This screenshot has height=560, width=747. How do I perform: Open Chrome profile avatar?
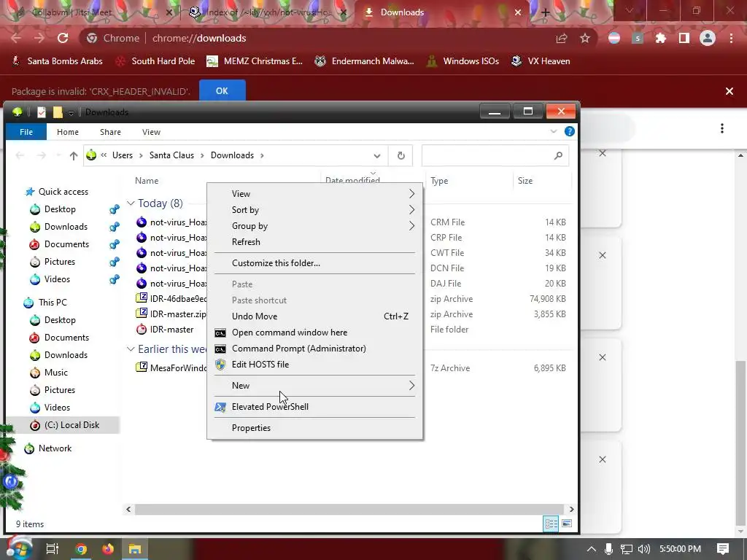coord(708,38)
